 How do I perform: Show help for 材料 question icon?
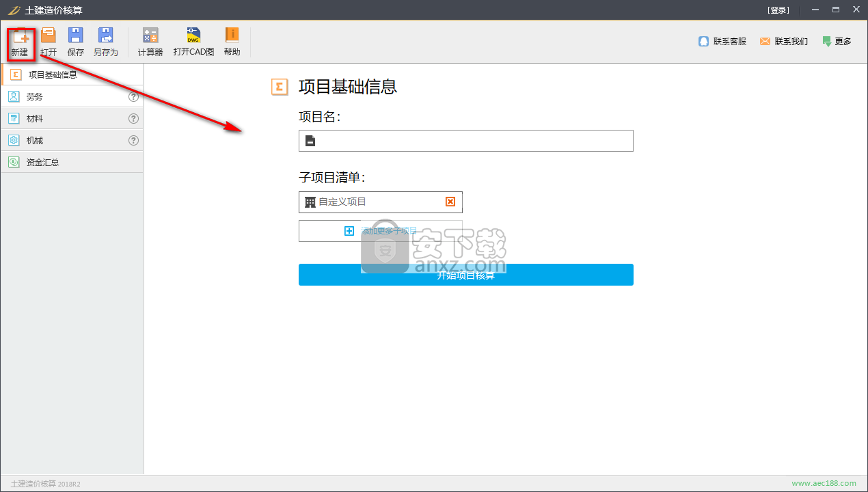[134, 119]
